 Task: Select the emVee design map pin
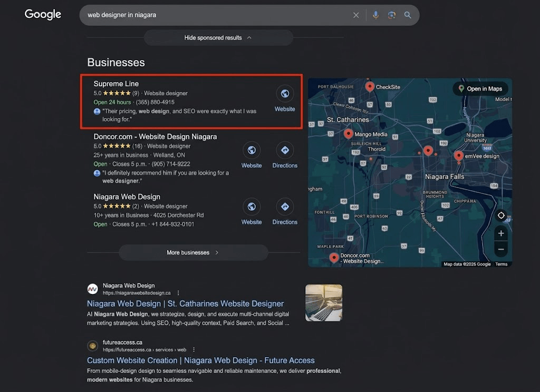pyautogui.click(x=458, y=155)
